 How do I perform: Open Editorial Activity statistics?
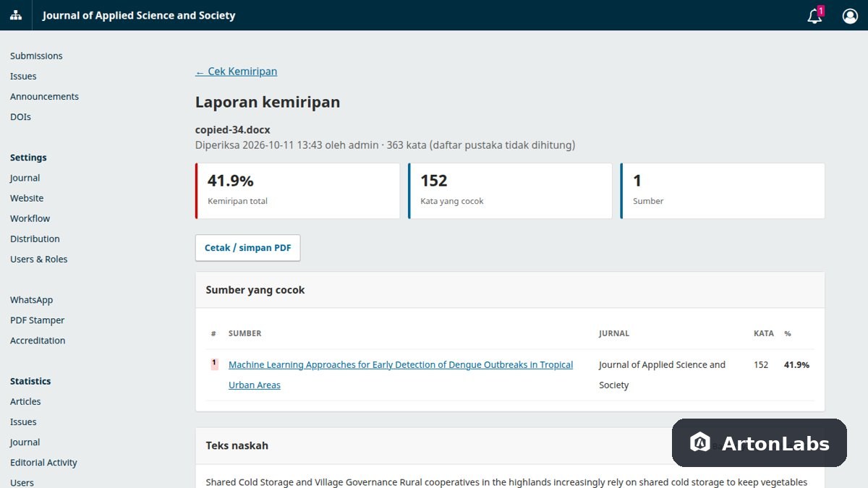[x=43, y=462]
